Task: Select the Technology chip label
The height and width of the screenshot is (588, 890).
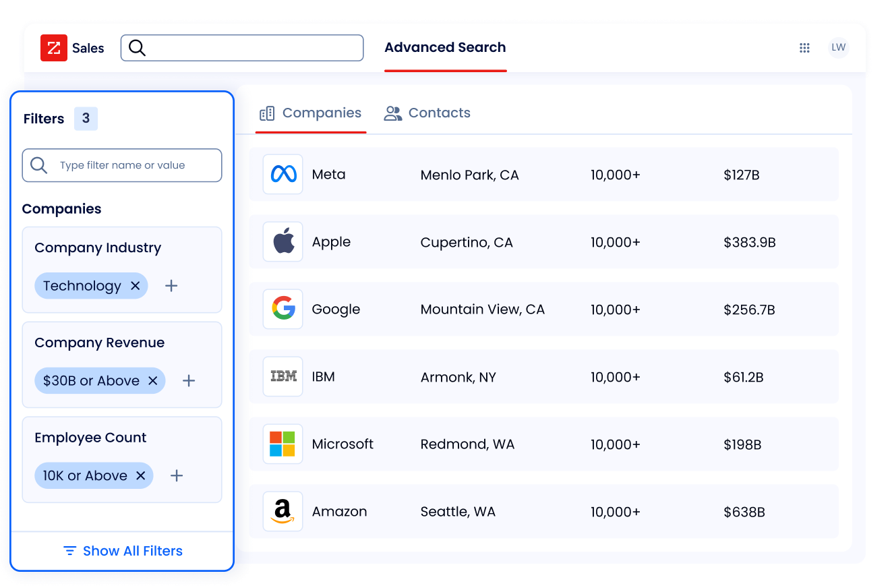Action: (x=82, y=286)
